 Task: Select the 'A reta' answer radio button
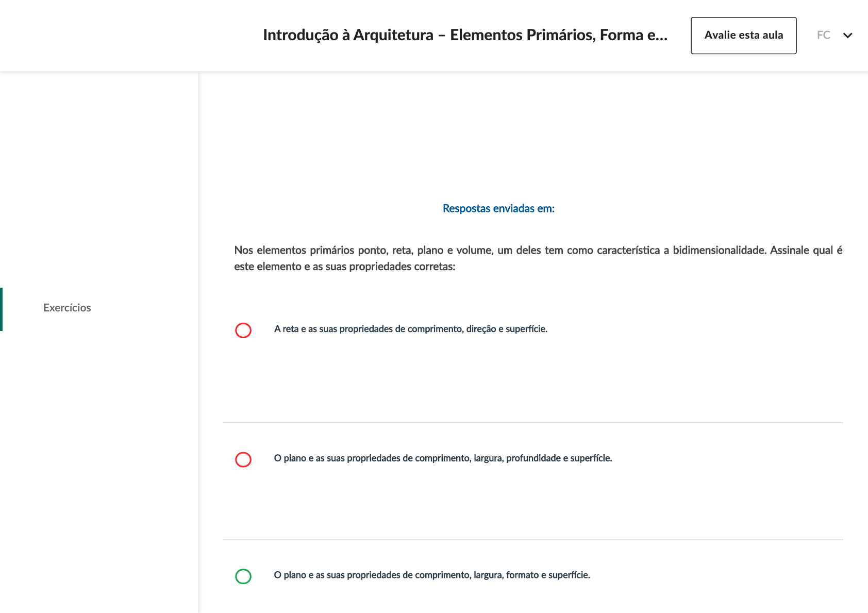pyautogui.click(x=243, y=330)
